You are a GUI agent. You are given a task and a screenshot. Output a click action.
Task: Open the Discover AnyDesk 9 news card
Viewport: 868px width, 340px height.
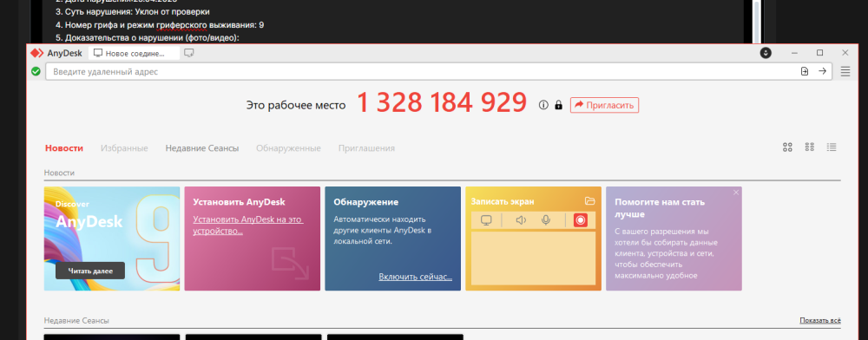(112, 239)
